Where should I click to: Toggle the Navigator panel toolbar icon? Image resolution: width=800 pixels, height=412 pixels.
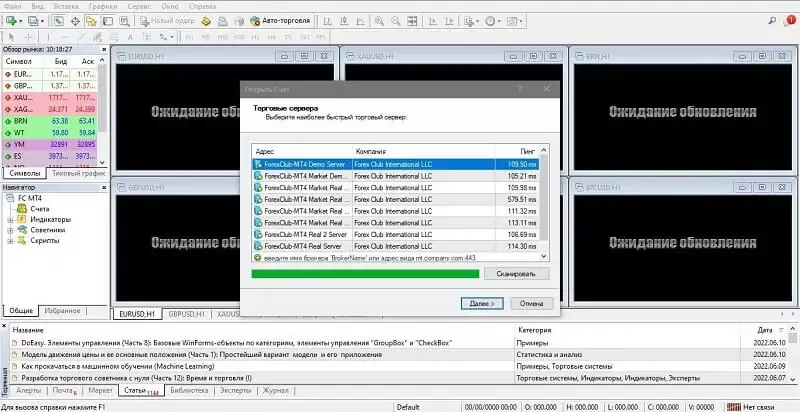pyautogui.click(x=91, y=21)
